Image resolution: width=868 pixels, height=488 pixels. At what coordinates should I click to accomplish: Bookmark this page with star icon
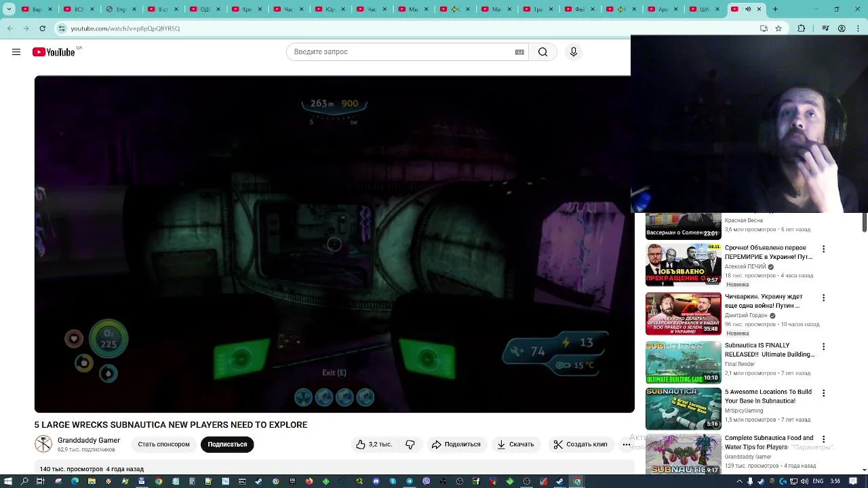point(778,28)
